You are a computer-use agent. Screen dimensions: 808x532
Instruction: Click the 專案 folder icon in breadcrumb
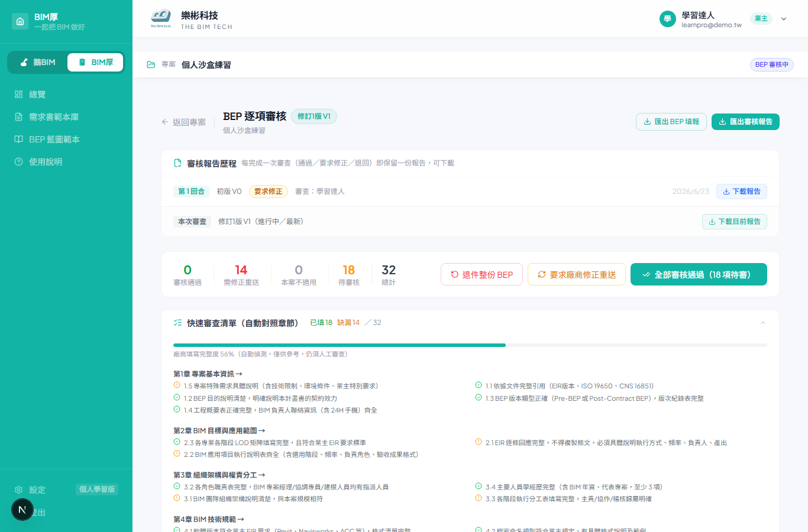(151, 64)
